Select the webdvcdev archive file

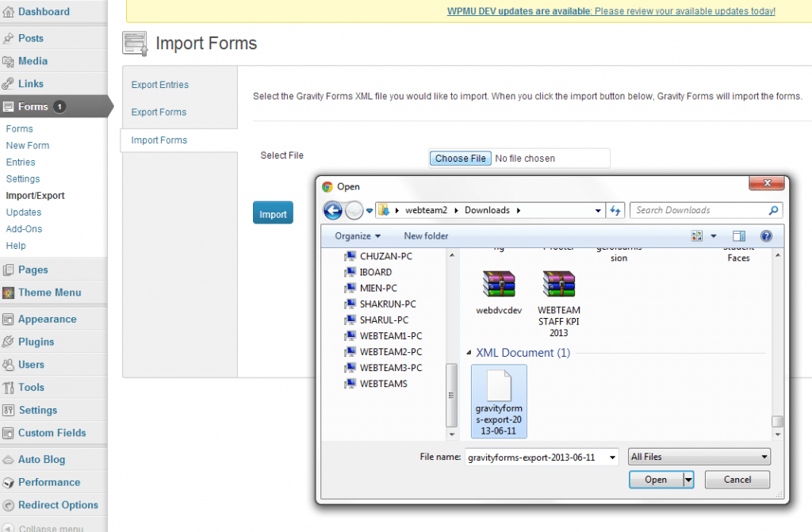[x=499, y=293]
